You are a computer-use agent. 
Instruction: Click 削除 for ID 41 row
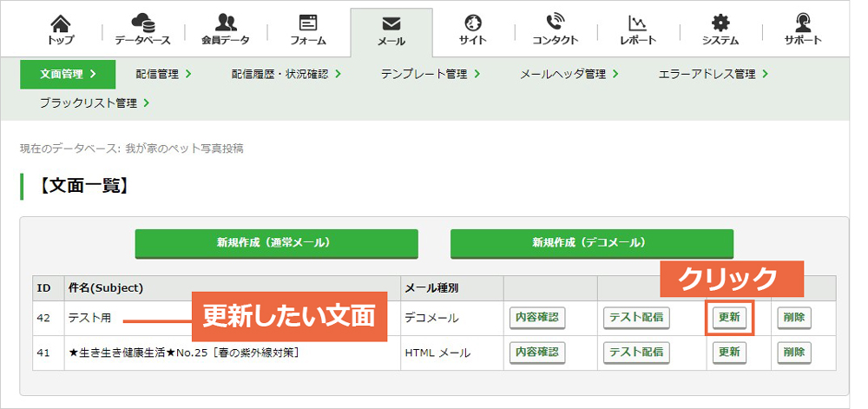tap(794, 352)
